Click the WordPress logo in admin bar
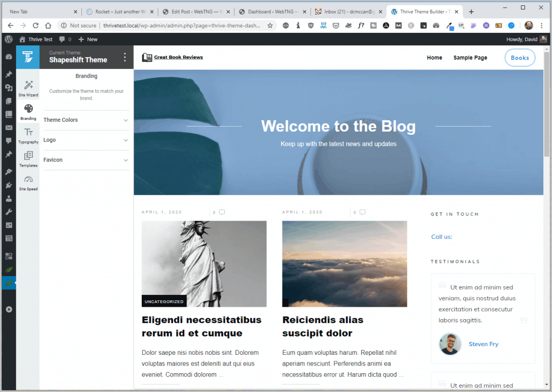 [x=8, y=39]
